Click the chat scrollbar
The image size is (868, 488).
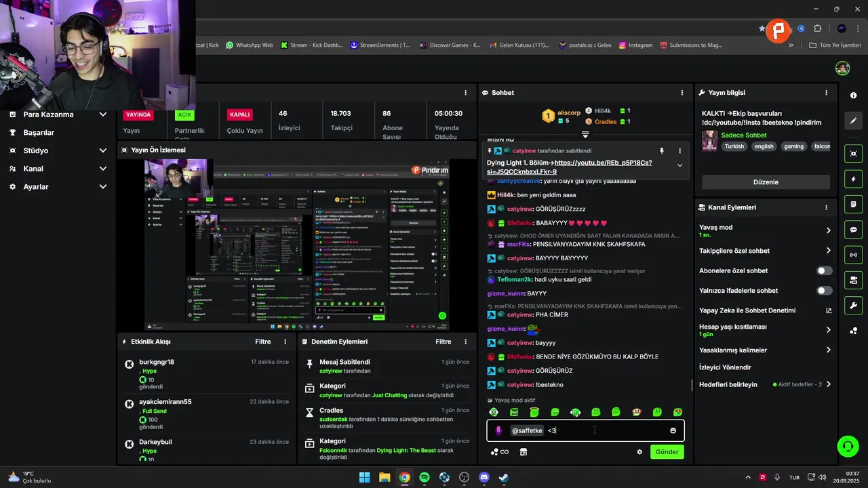692,386
